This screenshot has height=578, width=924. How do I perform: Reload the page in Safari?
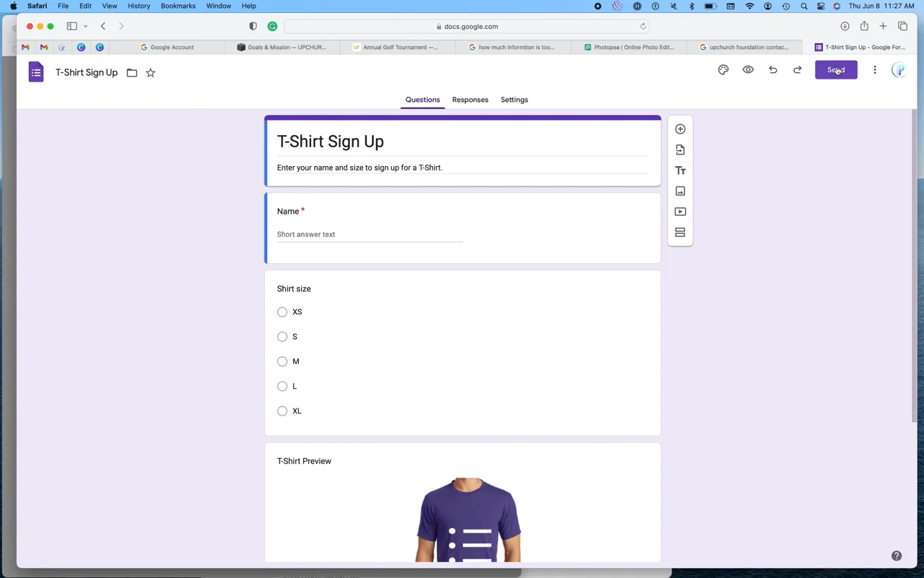[642, 27]
